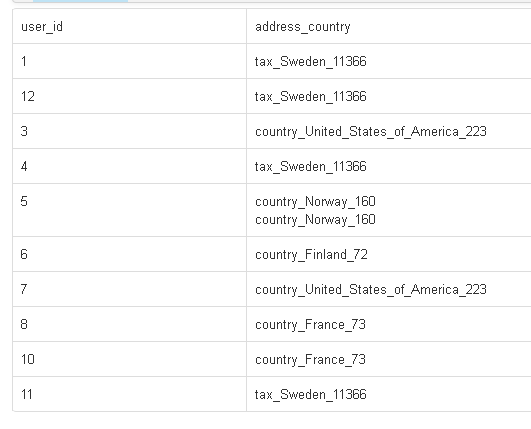The height and width of the screenshot is (429, 531).
Task: Click United States country value for user 3
Action: pyautogui.click(x=371, y=131)
